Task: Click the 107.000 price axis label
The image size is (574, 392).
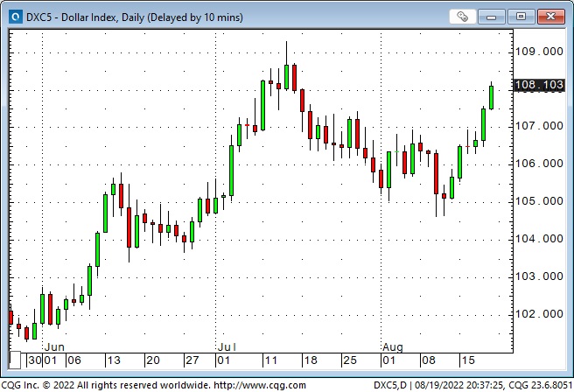Action: point(539,126)
